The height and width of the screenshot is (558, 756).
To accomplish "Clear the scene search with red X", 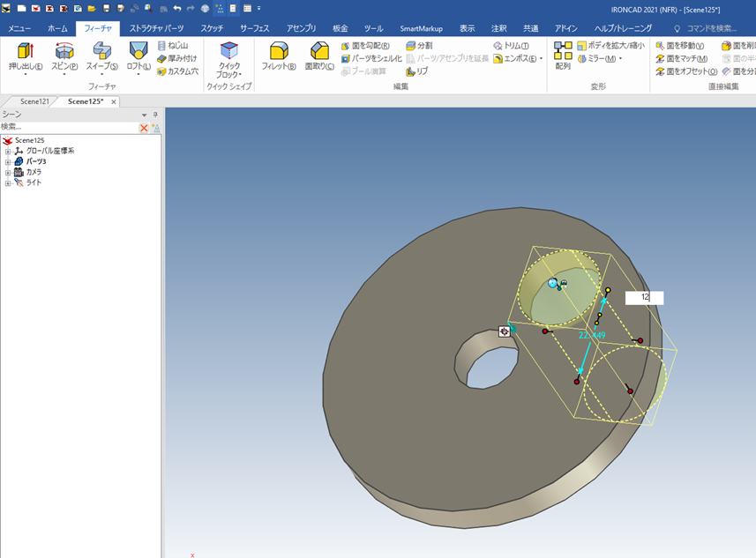I will click(x=144, y=128).
